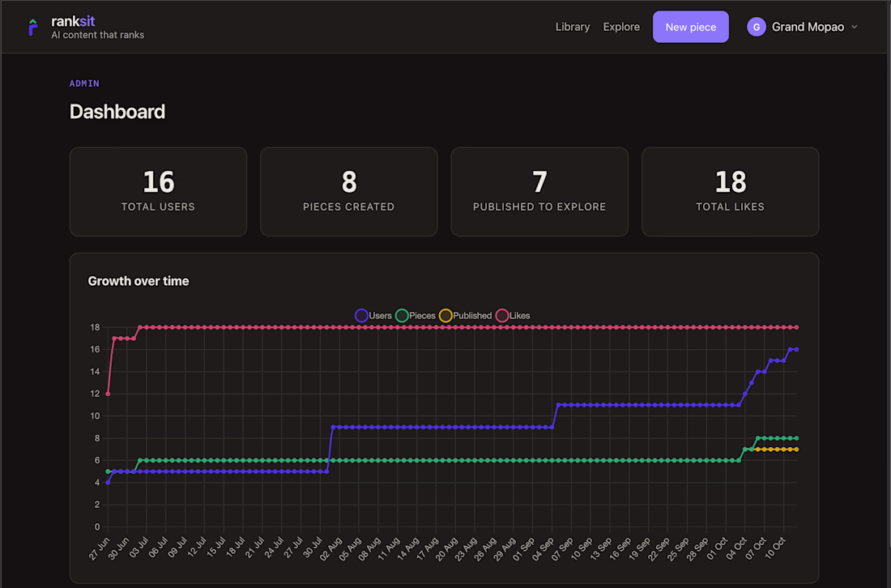Open the Library page
Viewport: 891px width, 588px height.
[x=572, y=27]
